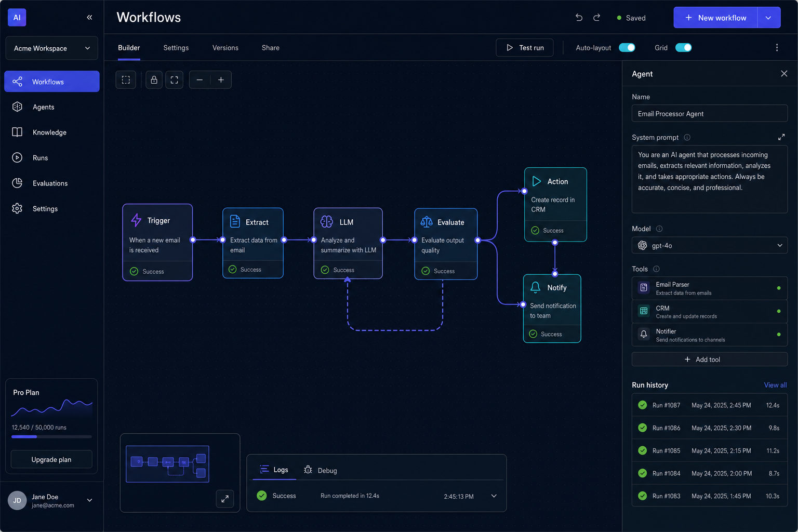The height and width of the screenshot is (532, 798).
Task: Expand the minimap with arrows icon
Action: [225, 499]
